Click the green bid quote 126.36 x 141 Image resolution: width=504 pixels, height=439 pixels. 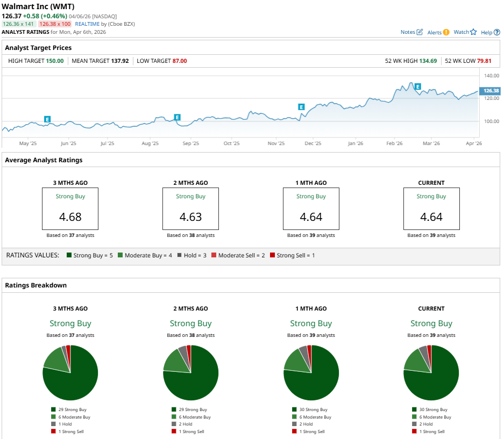(x=18, y=24)
